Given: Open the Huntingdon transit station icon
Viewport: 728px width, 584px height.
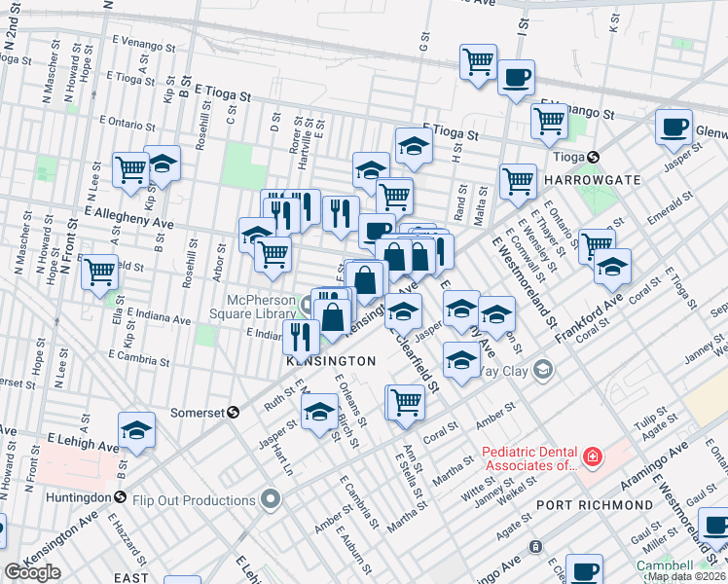Looking at the screenshot, I should point(121,497).
